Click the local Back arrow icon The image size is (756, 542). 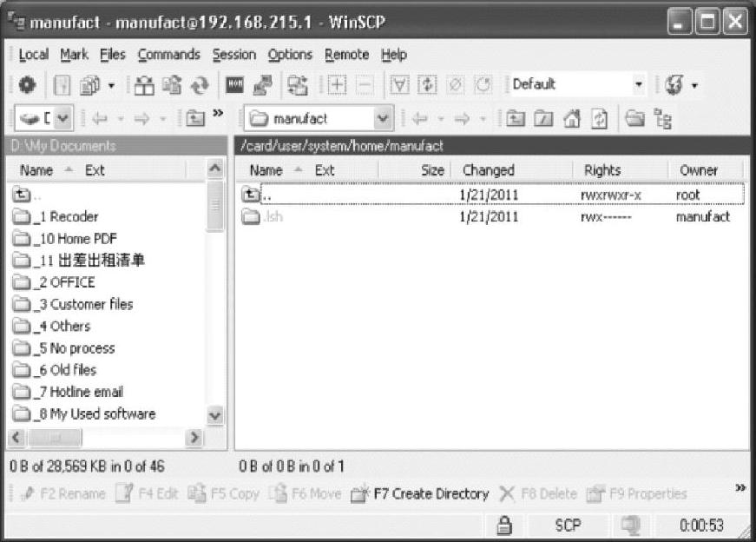(99, 118)
